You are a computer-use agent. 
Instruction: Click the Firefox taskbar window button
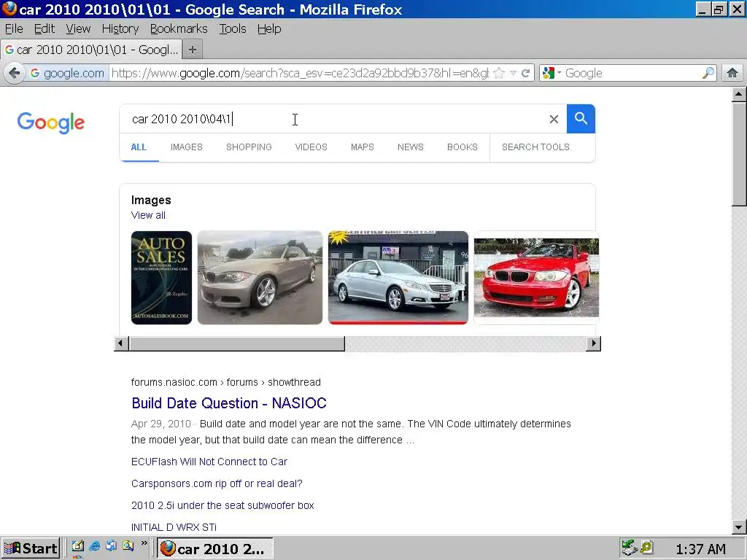tap(215, 548)
